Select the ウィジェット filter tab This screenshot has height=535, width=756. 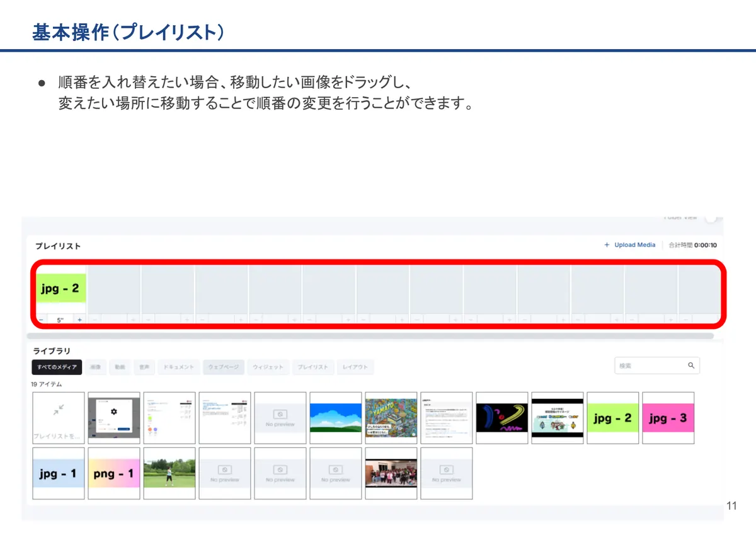pyautogui.click(x=268, y=367)
